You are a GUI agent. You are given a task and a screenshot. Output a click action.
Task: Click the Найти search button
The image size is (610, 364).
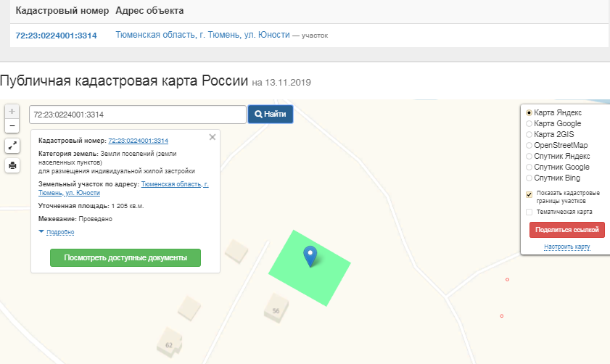tap(271, 115)
